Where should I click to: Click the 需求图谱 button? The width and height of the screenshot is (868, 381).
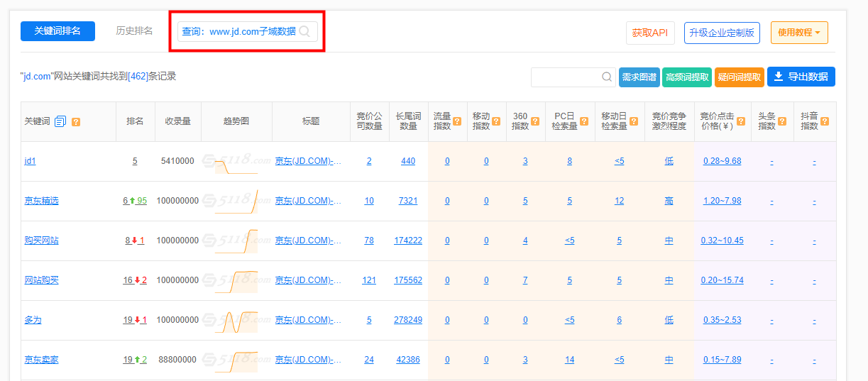pyautogui.click(x=639, y=77)
